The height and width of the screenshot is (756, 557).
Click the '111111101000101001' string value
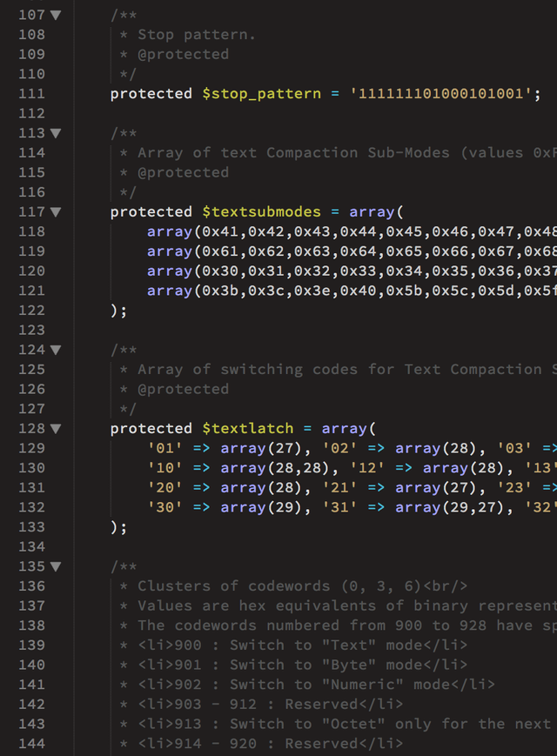(x=440, y=94)
